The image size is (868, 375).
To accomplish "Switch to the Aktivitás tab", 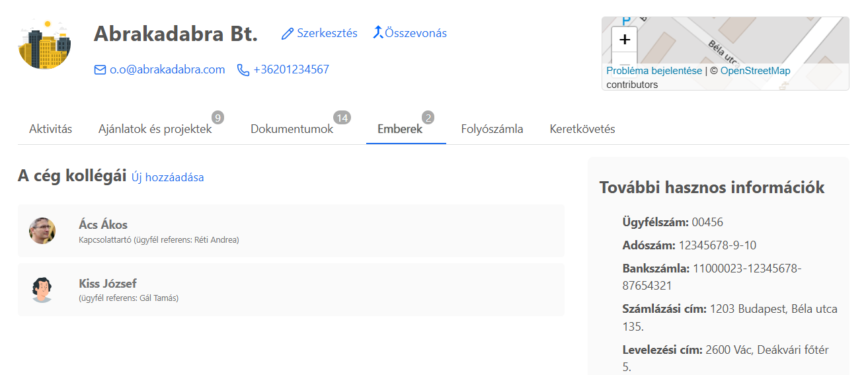I will 51,129.
